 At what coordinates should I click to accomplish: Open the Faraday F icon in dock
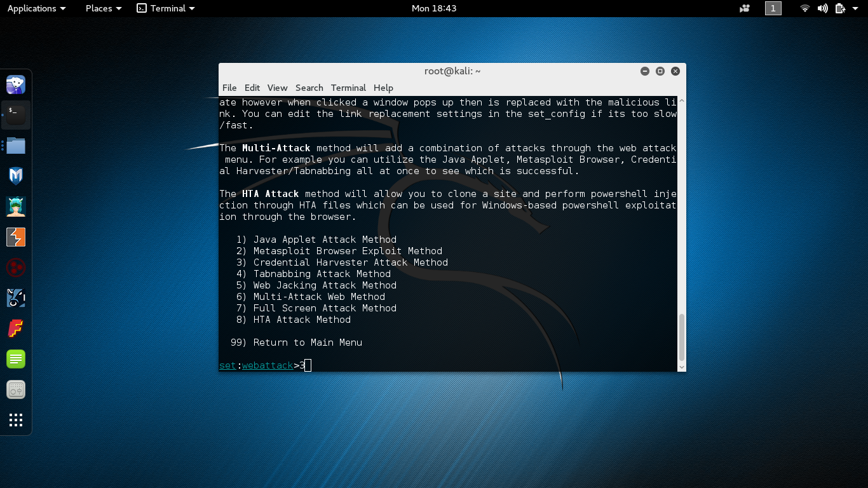[16, 329]
